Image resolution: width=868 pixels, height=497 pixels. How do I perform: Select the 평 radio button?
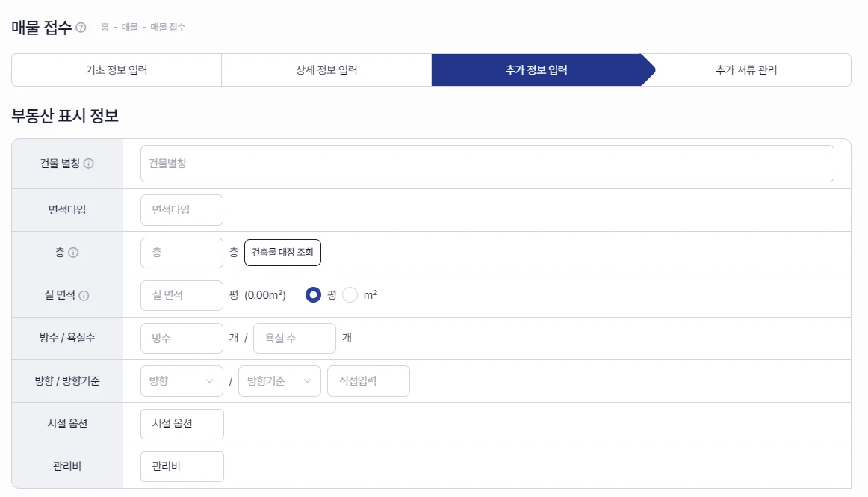pos(313,294)
